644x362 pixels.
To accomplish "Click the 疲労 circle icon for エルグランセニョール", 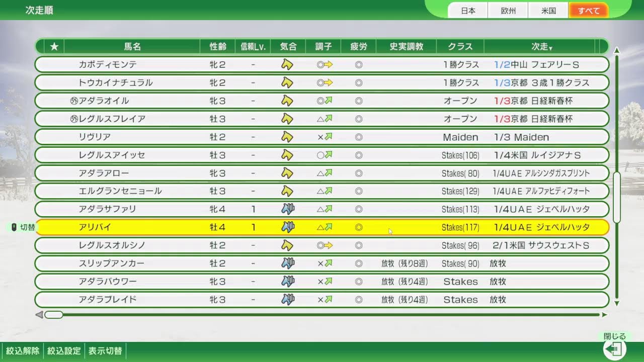I will pos(359,191).
